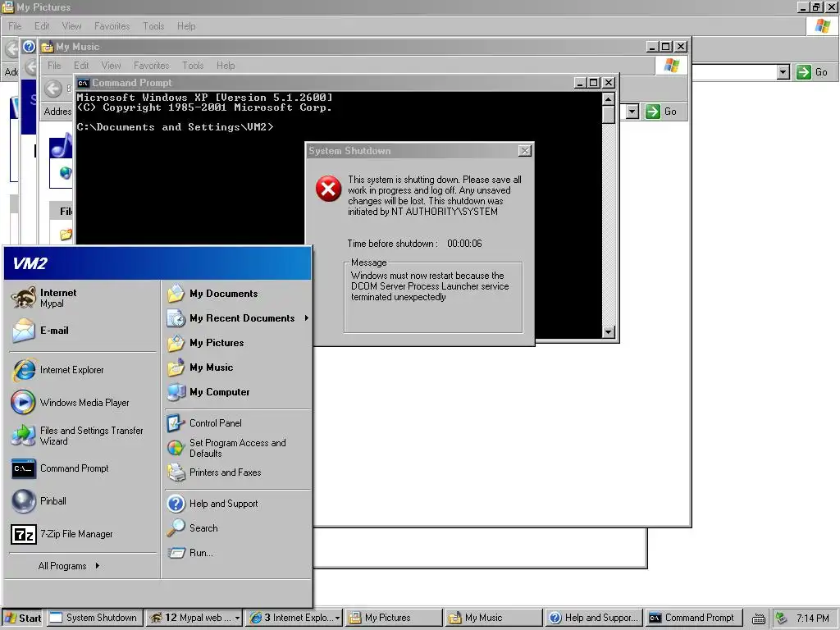Open the Mypal web taskbar group
The image size is (840, 630).
(194, 618)
